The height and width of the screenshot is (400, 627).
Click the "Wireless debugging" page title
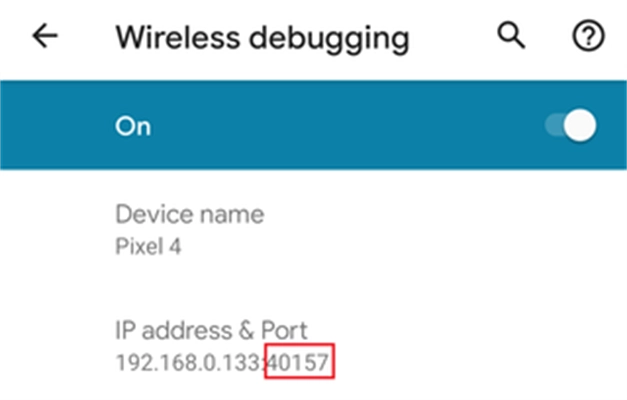262,38
